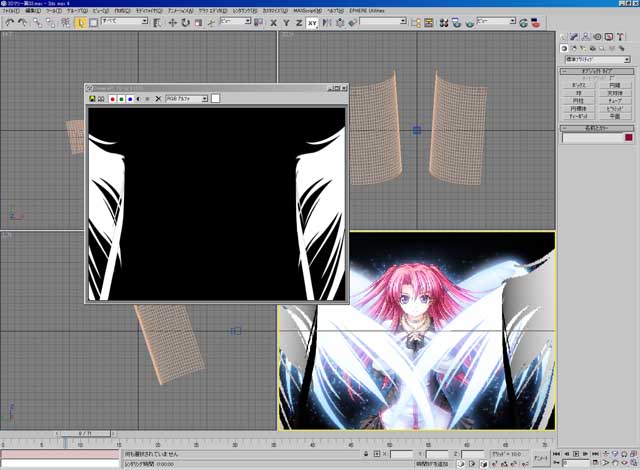Image resolution: width=640 pixels, height=470 pixels.
Task: Open the named selection sets dropdown
Action: click(x=383, y=21)
